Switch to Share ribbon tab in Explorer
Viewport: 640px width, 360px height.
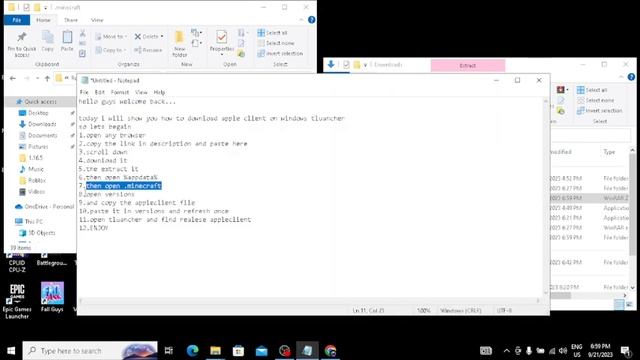click(x=71, y=20)
